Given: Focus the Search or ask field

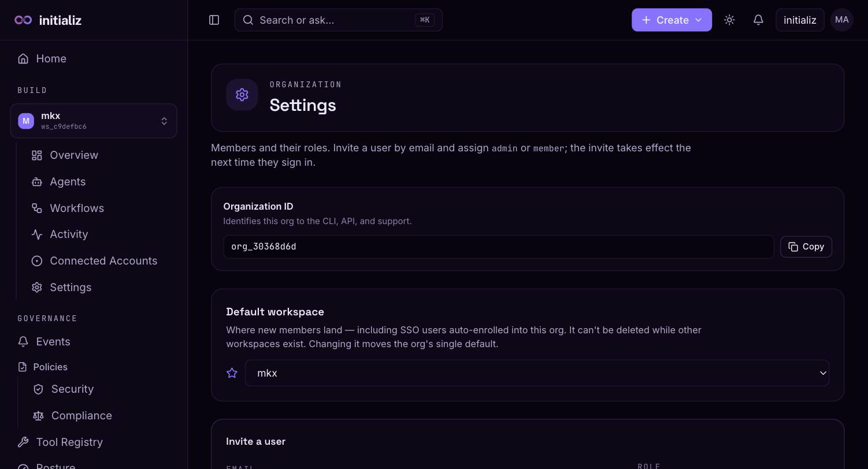Looking at the screenshot, I should coord(338,20).
